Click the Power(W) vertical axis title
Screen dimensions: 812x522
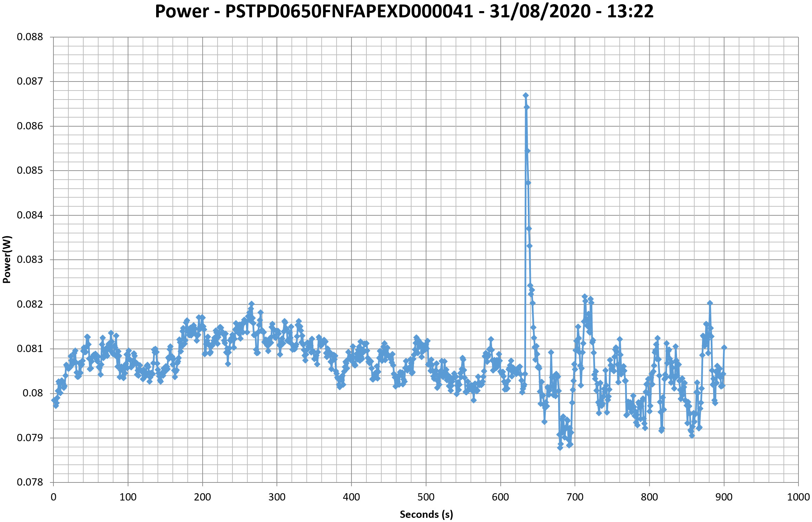pyautogui.click(x=7, y=259)
